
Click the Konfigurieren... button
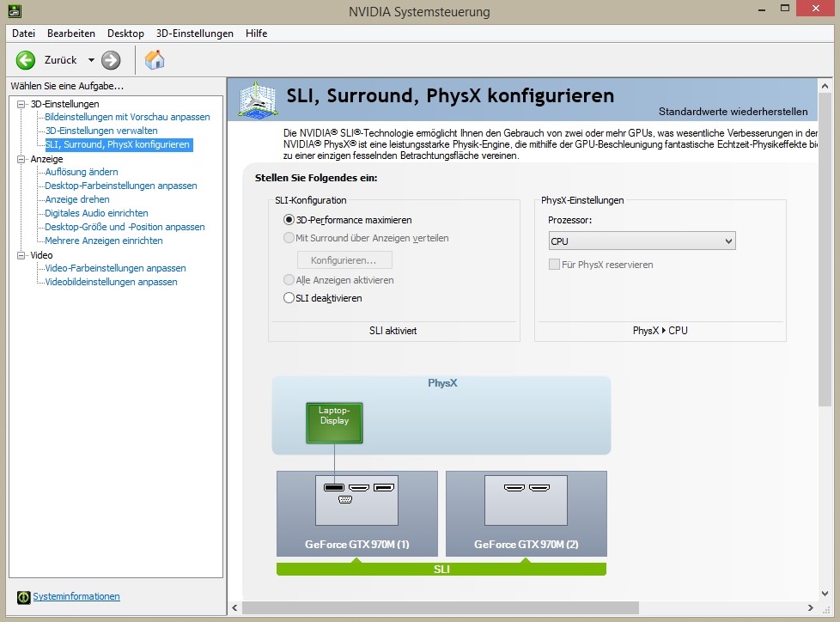point(344,260)
